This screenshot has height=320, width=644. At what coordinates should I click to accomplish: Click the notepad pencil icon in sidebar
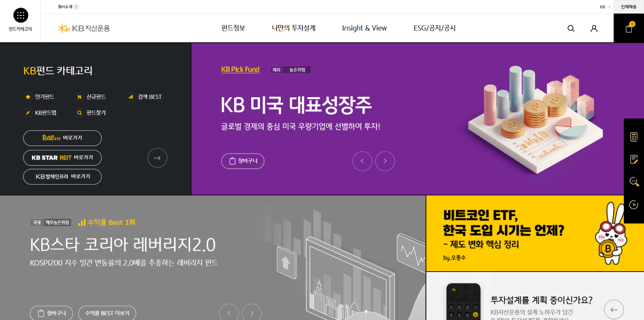(x=634, y=160)
